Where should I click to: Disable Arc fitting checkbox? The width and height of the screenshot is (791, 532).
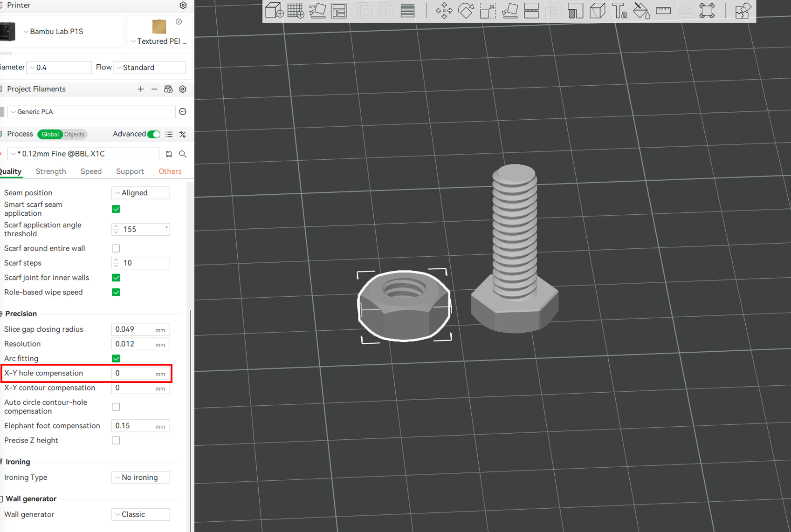(116, 358)
